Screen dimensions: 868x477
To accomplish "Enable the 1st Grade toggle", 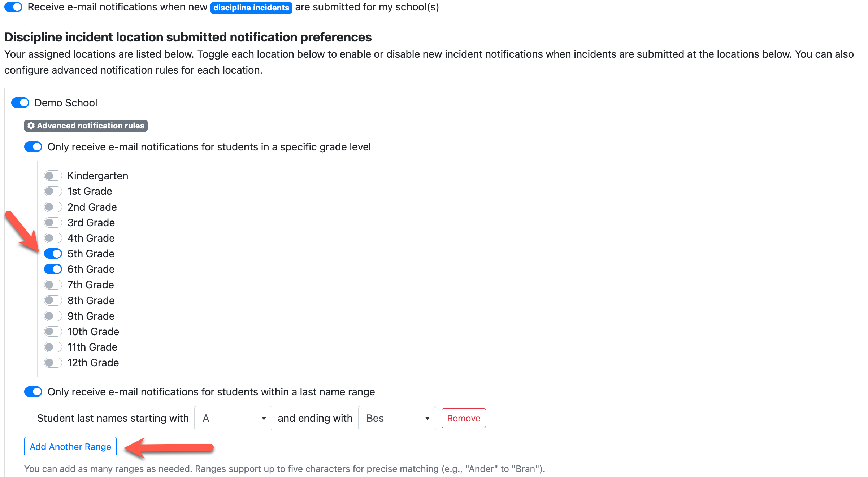I will (53, 191).
